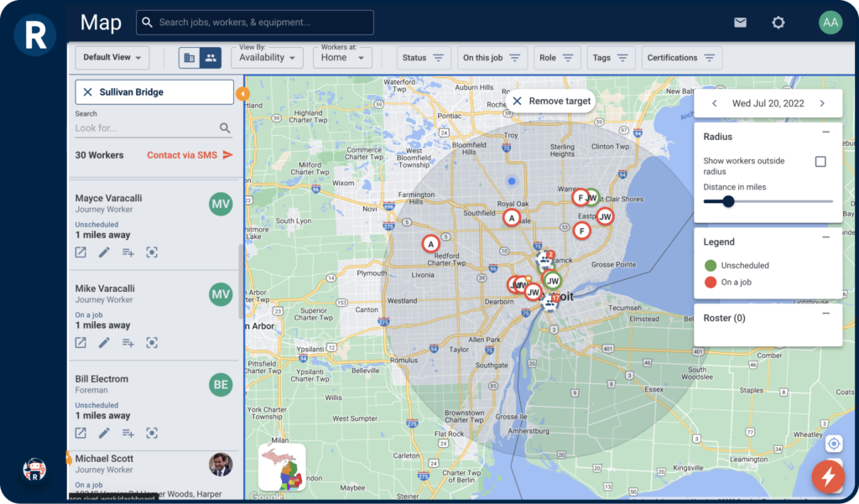Click the worker cluster marker with badge 17
This screenshot has height=504, width=859.
pos(550,303)
